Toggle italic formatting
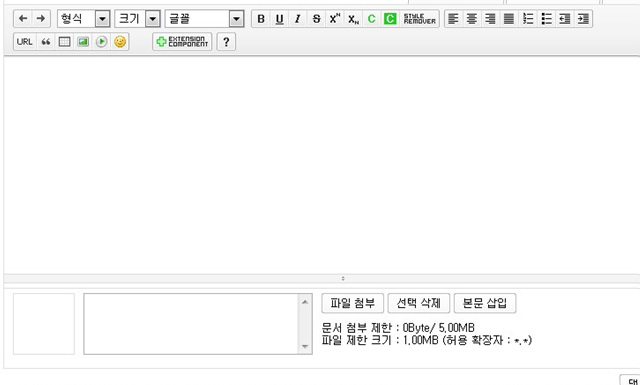Viewport: 640px width, 385px height. tap(298, 19)
